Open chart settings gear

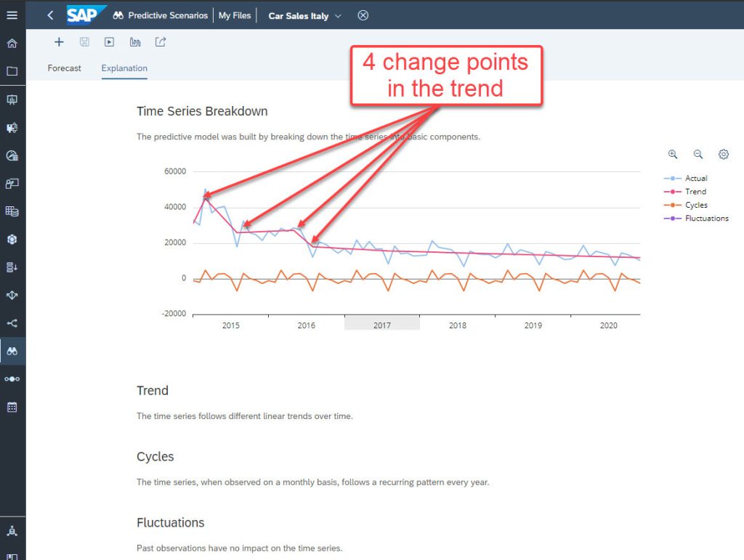[x=723, y=154]
